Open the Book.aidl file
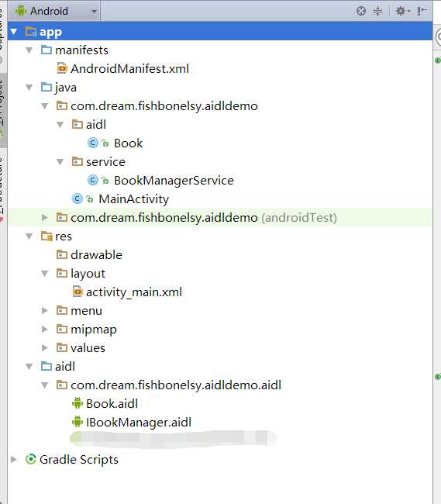The image size is (441, 504). tap(112, 404)
